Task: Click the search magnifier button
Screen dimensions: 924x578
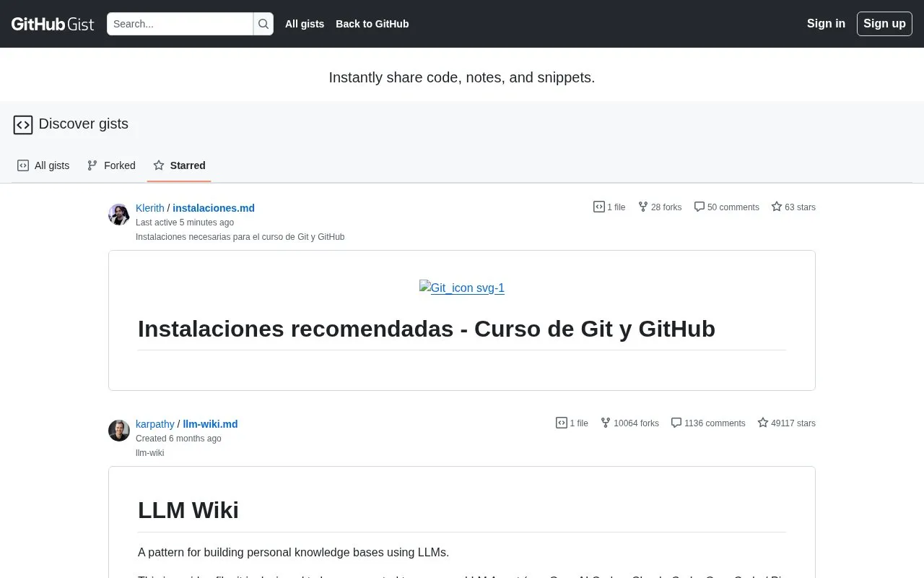Action: click(263, 24)
